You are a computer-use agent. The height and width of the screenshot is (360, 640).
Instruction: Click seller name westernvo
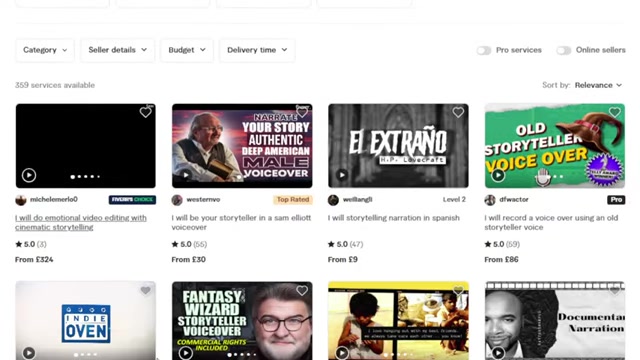click(x=203, y=200)
